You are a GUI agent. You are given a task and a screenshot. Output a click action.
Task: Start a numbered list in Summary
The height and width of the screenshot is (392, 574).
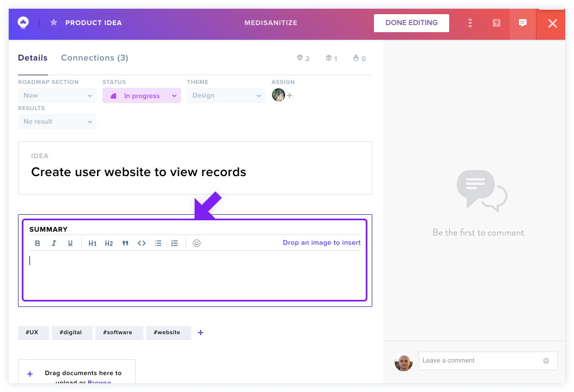point(174,243)
